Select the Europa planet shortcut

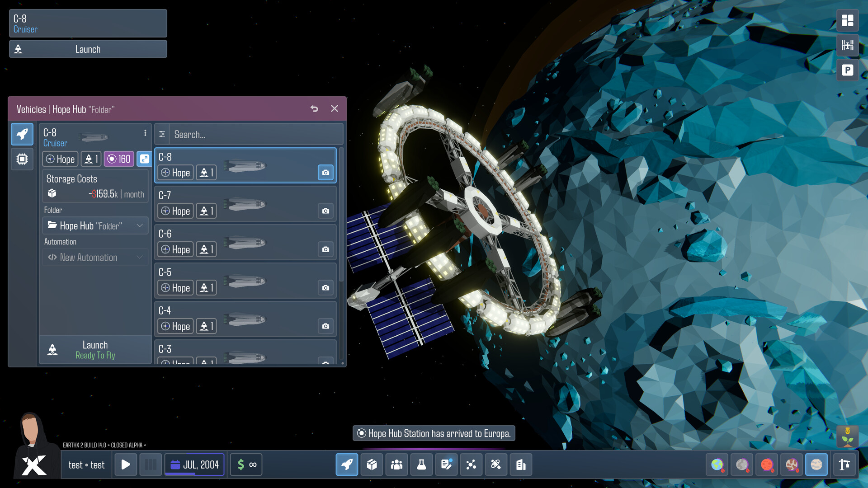click(x=816, y=464)
